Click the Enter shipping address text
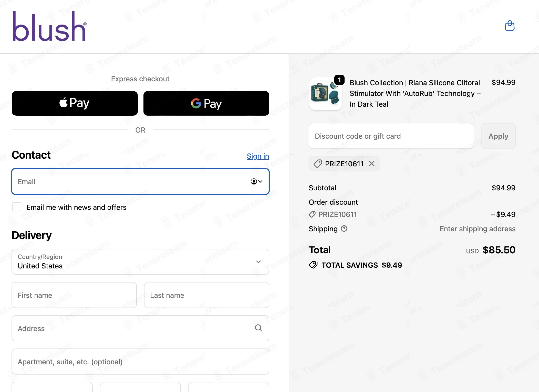The image size is (539, 392). tap(478, 229)
